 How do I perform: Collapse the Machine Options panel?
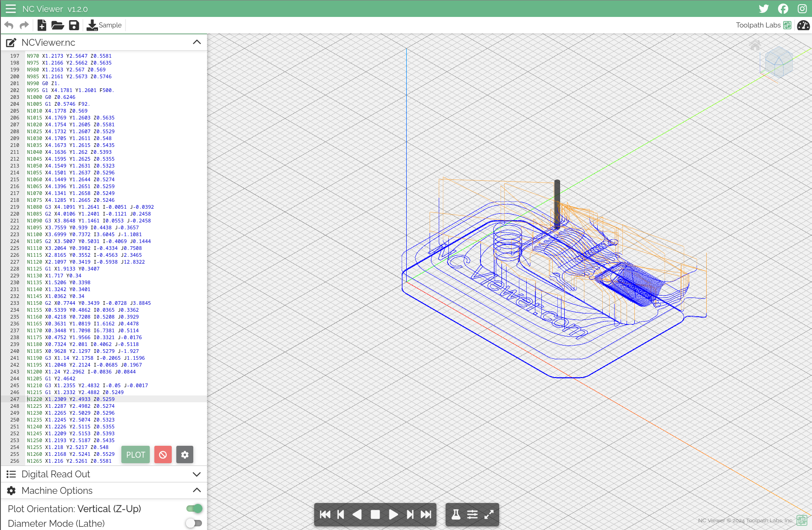[x=197, y=490]
